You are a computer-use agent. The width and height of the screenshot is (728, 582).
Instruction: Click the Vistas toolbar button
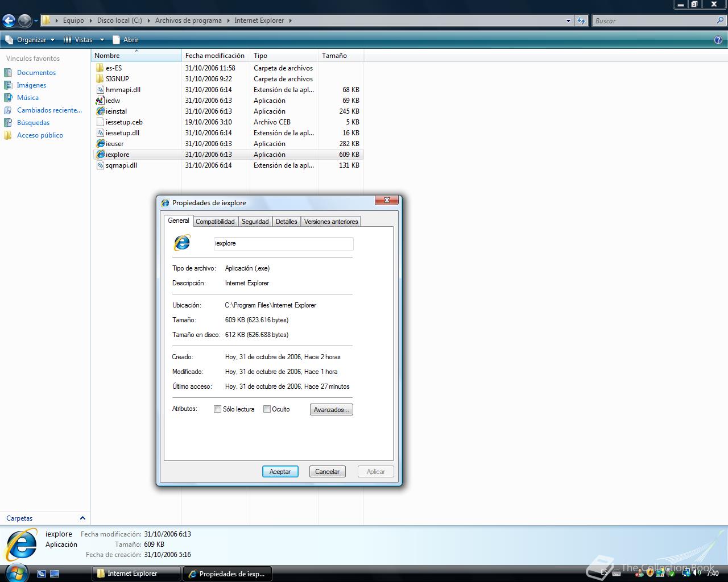[78, 40]
